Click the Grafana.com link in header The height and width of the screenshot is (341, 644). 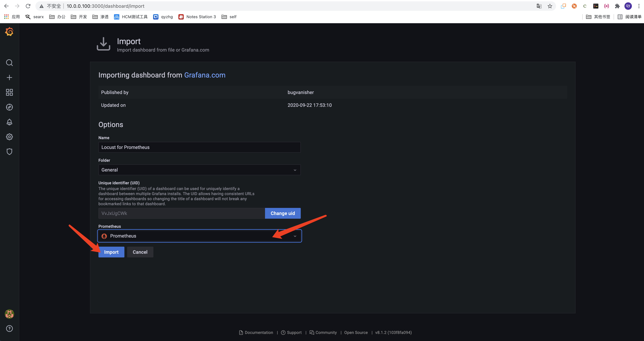(x=205, y=75)
